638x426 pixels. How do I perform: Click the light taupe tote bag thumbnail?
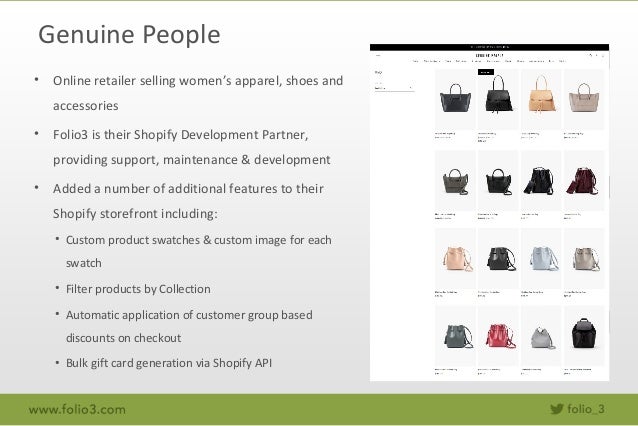[583, 99]
